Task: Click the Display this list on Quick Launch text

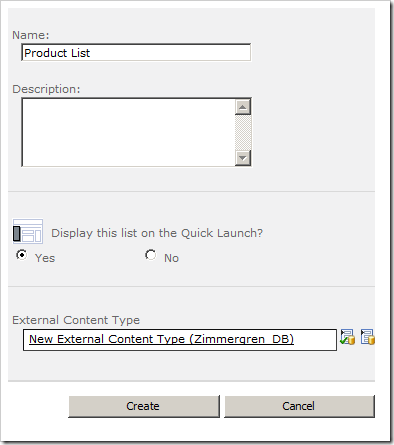Action: (157, 233)
